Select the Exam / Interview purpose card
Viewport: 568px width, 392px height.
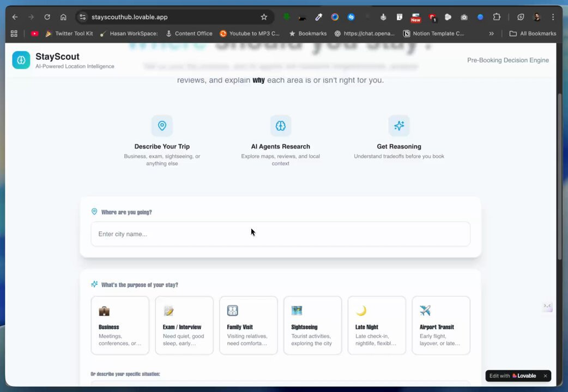(184, 326)
